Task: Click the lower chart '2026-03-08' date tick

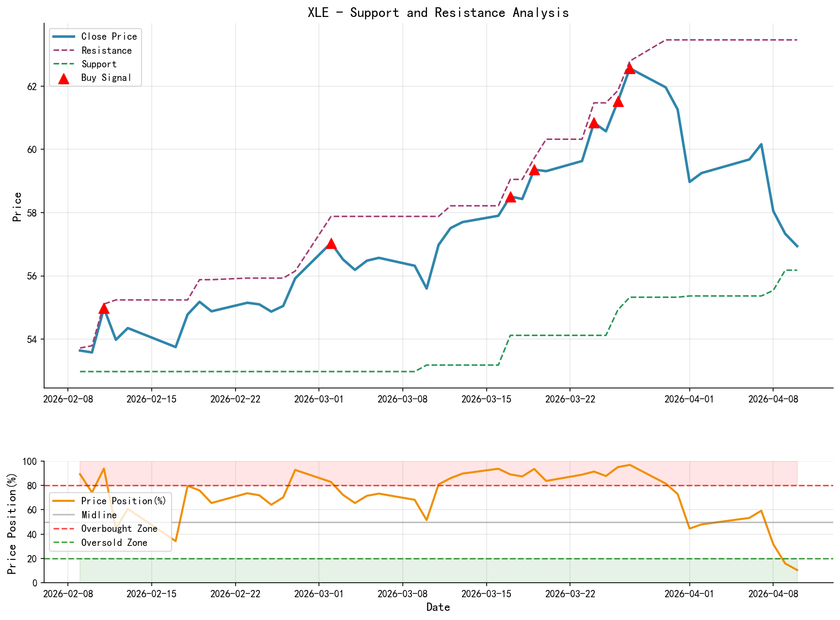Action: [402, 594]
